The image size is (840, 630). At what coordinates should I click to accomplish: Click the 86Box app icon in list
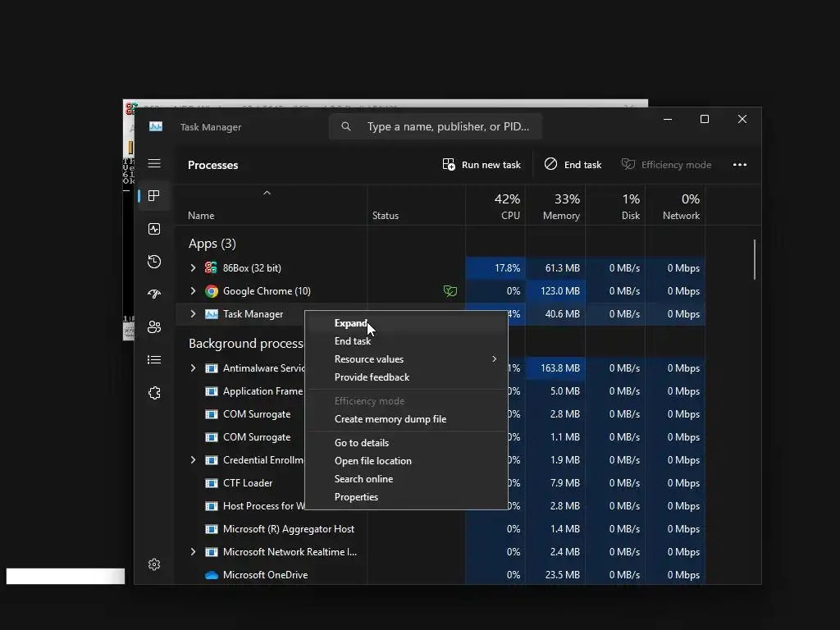211,268
